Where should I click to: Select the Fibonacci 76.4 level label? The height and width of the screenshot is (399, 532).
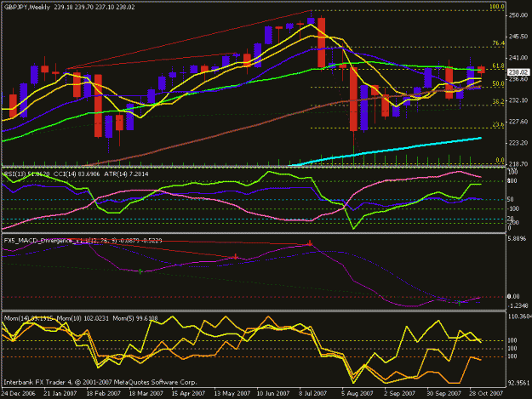(498, 43)
